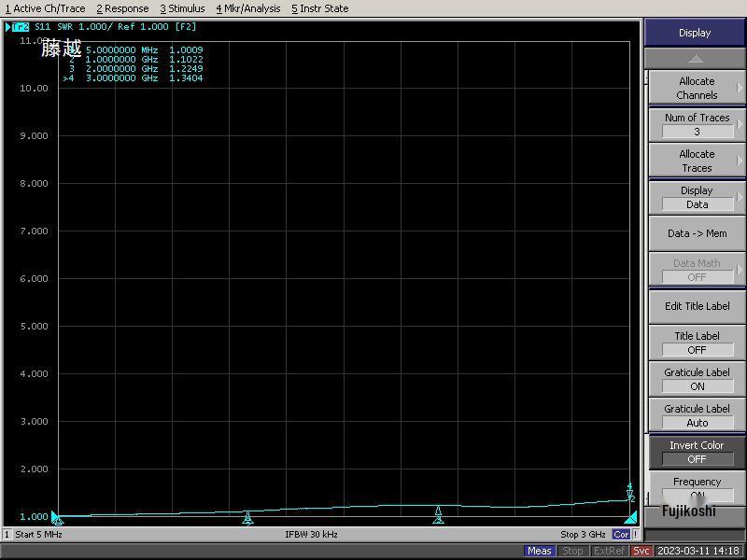The image size is (747, 560).
Task: Click the IFBW 30 kHz readout
Action: [311, 534]
